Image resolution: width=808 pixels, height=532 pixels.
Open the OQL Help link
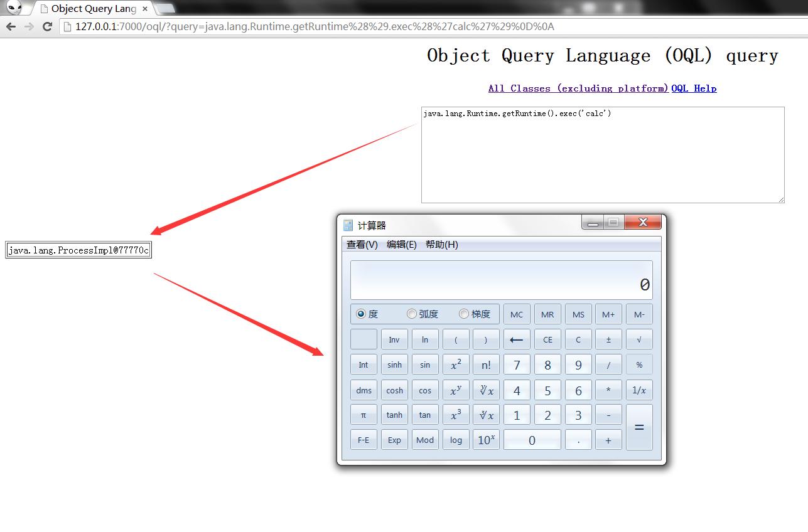[x=694, y=88]
